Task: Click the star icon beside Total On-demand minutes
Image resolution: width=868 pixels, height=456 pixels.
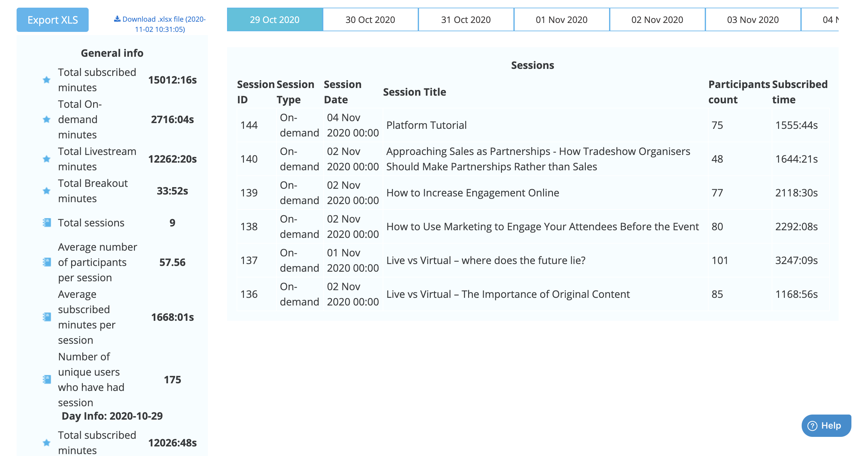Action: [x=47, y=119]
